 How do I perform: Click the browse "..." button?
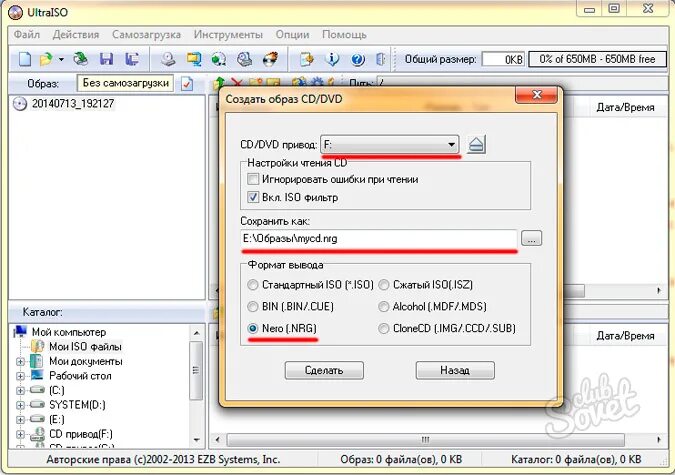click(532, 238)
